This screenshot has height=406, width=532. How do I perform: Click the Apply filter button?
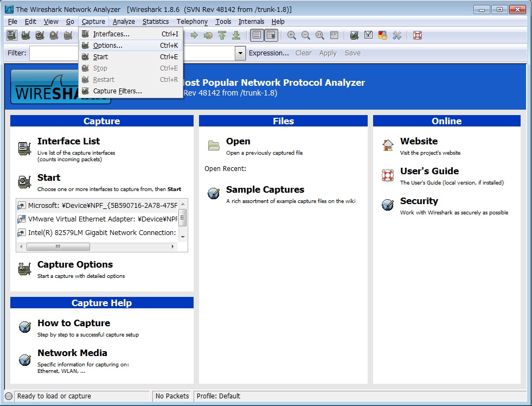click(x=328, y=53)
